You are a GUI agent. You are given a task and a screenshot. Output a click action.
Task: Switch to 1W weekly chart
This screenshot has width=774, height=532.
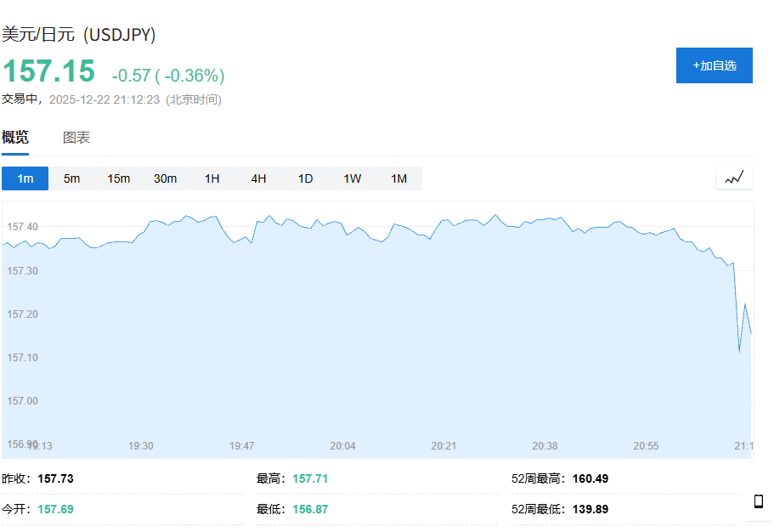tap(353, 178)
